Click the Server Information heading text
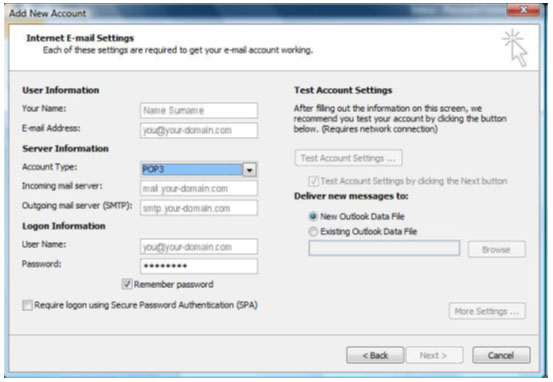This screenshot has width=553, height=382. pos(65,148)
